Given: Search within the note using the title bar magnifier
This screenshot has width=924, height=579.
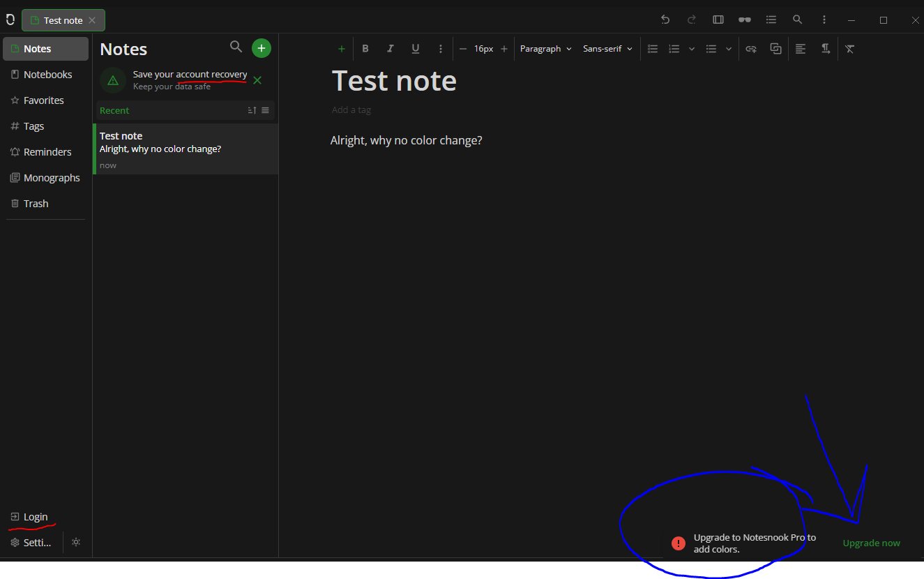Looking at the screenshot, I should point(798,20).
